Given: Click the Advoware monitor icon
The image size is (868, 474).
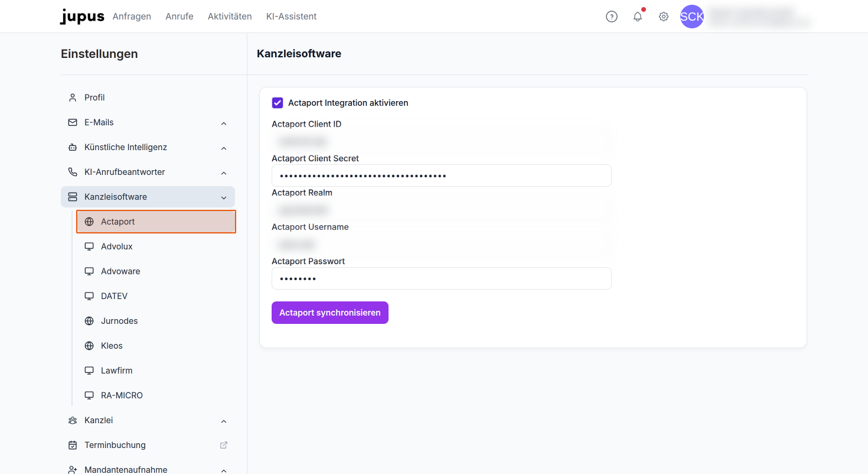Looking at the screenshot, I should point(89,271).
